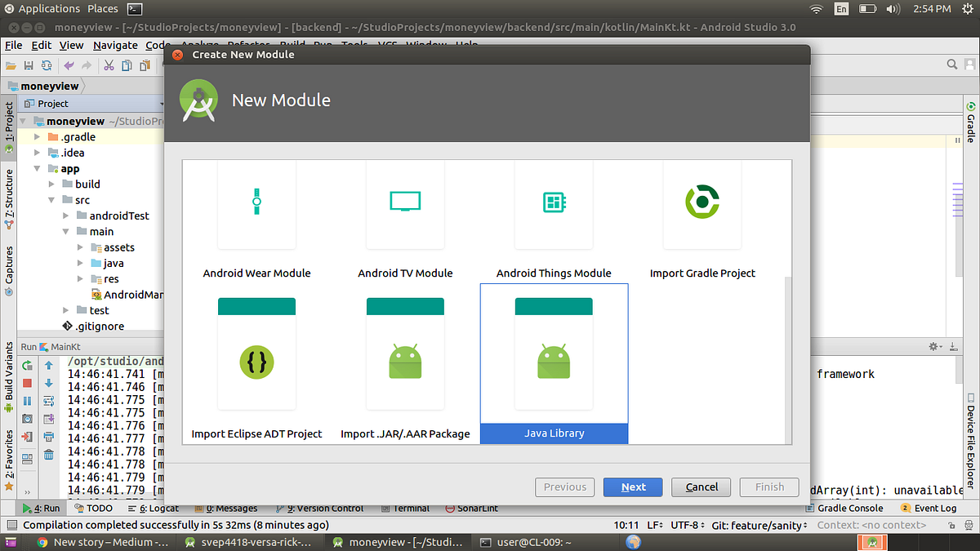Image resolution: width=980 pixels, height=551 pixels.
Task: Click the red Stop icon in Run panel
Action: pos(28,382)
